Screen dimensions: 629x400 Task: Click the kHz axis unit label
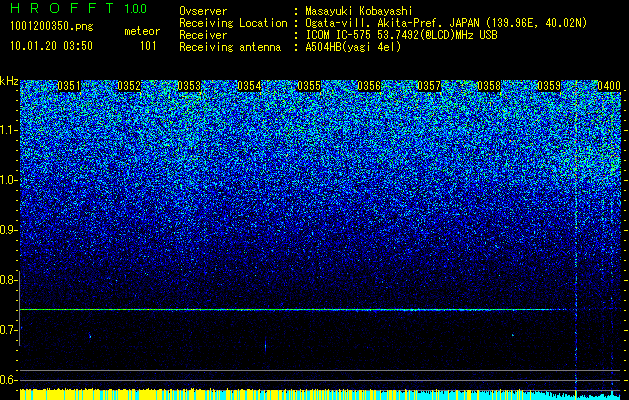click(9, 81)
